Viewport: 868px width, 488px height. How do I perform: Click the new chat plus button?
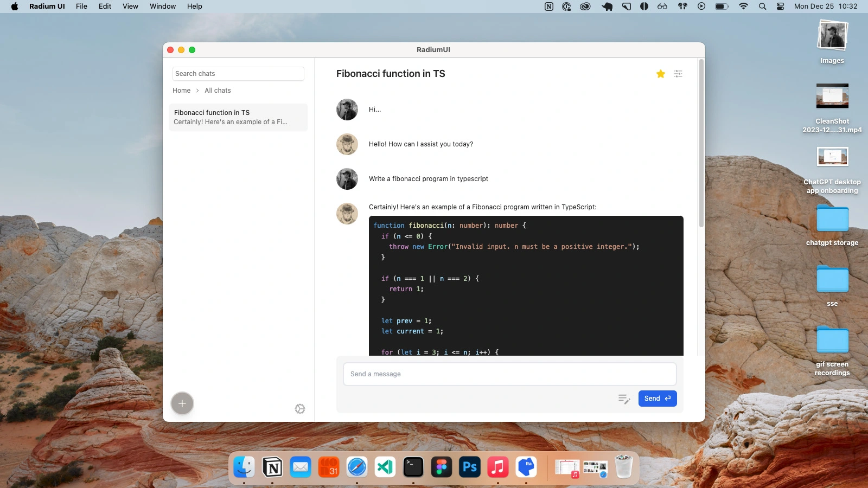click(x=182, y=403)
